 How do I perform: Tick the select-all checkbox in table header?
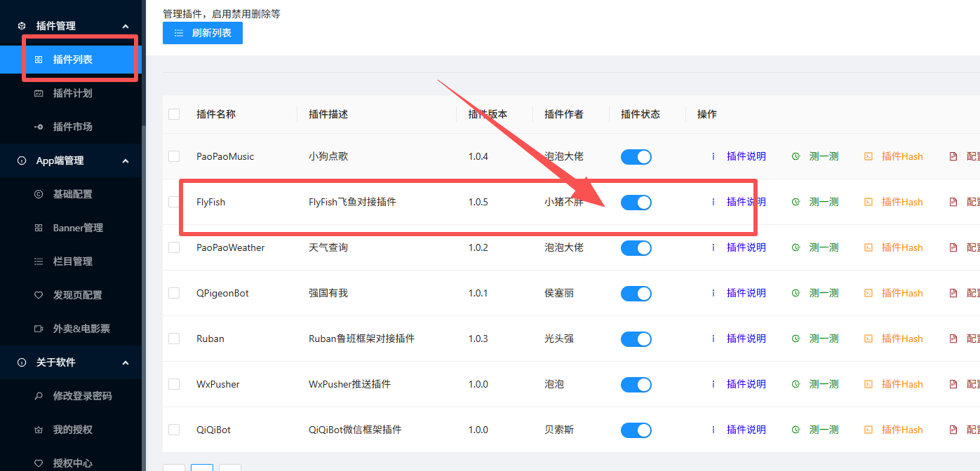click(x=174, y=114)
